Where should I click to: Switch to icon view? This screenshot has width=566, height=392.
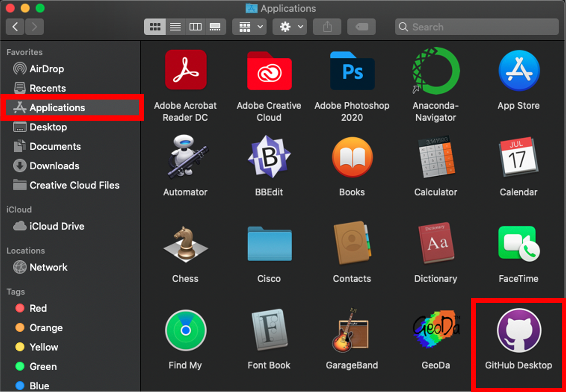pyautogui.click(x=155, y=27)
